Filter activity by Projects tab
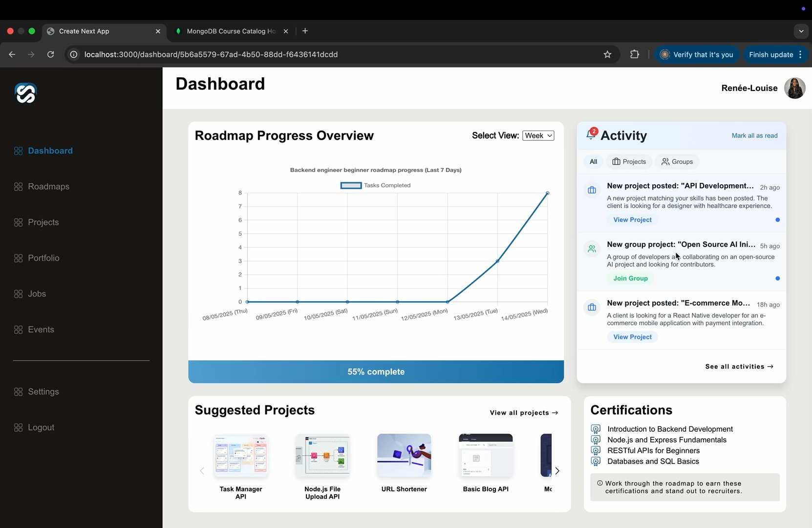Image resolution: width=812 pixels, height=528 pixels. [x=629, y=162]
